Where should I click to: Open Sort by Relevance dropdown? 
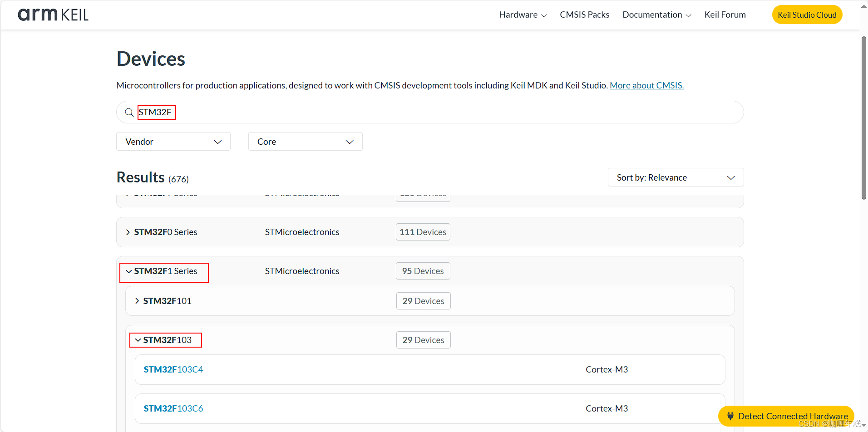pos(676,177)
